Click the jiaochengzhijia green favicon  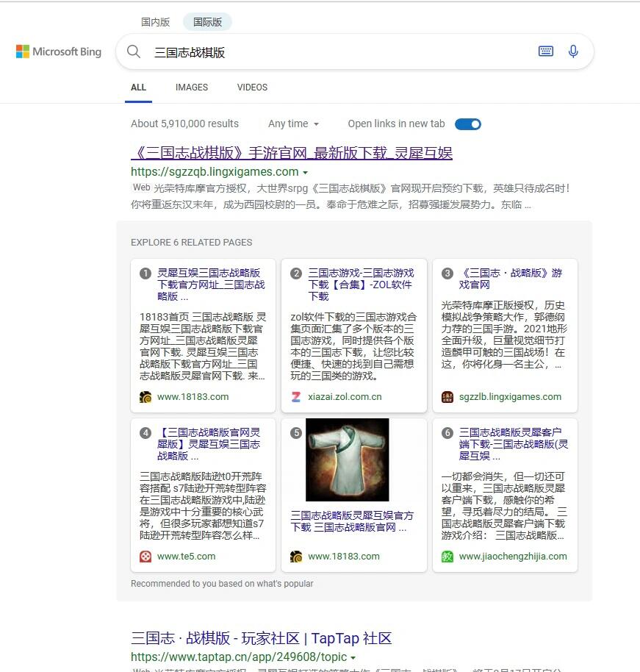click(x=447, y=557)
